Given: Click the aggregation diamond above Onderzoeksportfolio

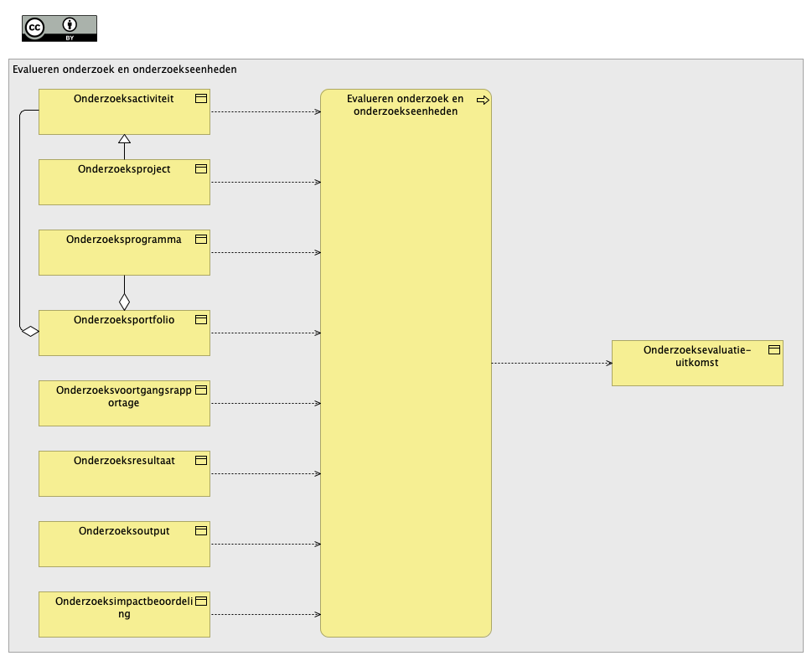Looking at the screenshot, I should click(x=124, y=302).
